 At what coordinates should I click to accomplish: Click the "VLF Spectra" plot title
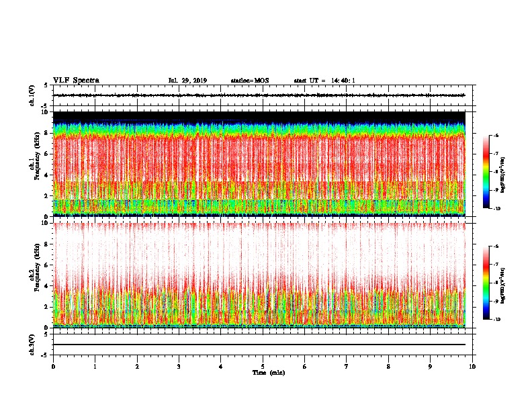pyautogui.click(x=76, y=81)
